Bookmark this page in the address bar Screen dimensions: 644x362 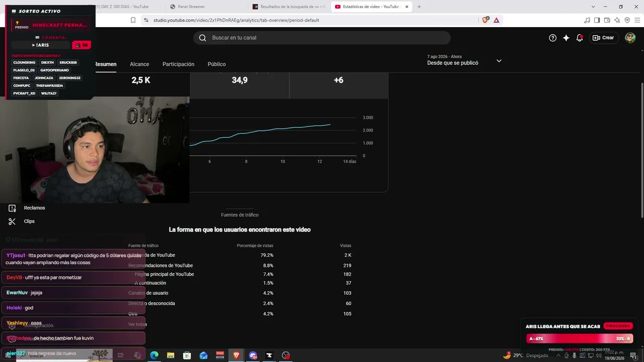tap(133, 20)
